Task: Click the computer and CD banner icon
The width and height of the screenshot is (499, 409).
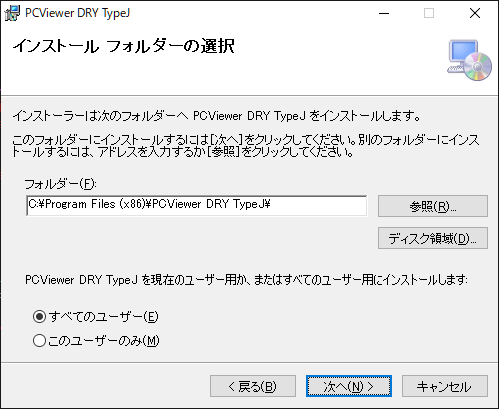Action: click(469, 60)
